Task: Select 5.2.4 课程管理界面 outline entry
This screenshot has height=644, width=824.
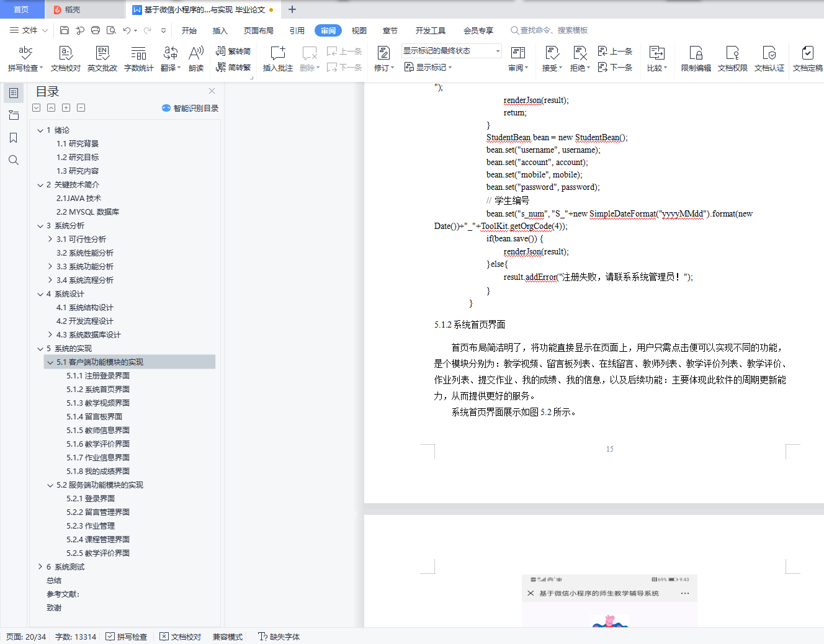Action: [x=98, y=539]
